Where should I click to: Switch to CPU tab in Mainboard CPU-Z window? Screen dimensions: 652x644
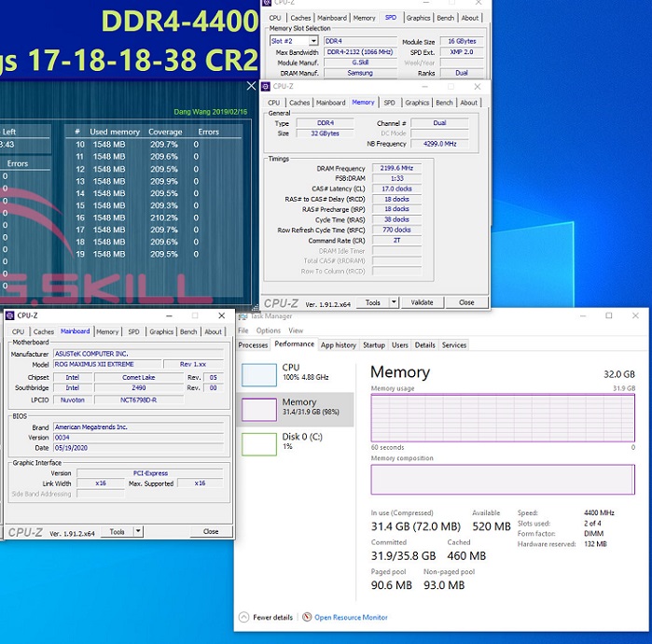pos(18,331)
